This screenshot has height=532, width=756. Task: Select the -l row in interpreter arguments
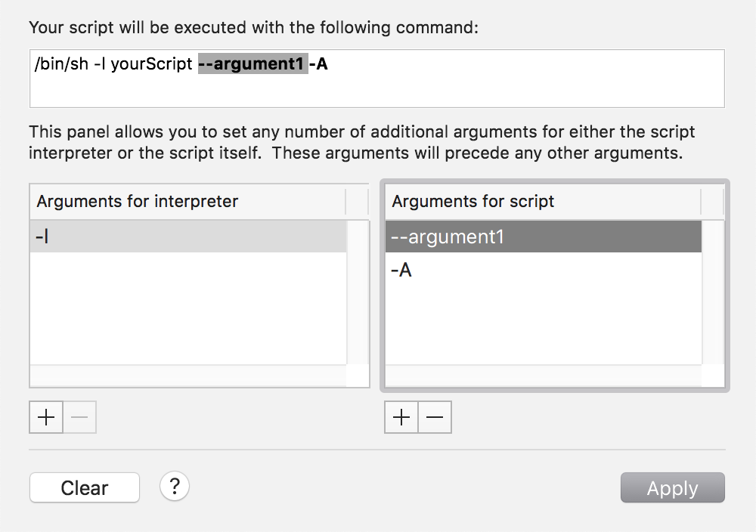tap(187, 237)
